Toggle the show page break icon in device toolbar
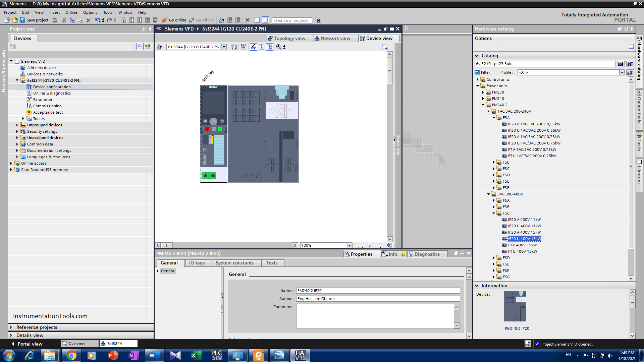Viewport: 644px width, 362px height. point(262,47)
